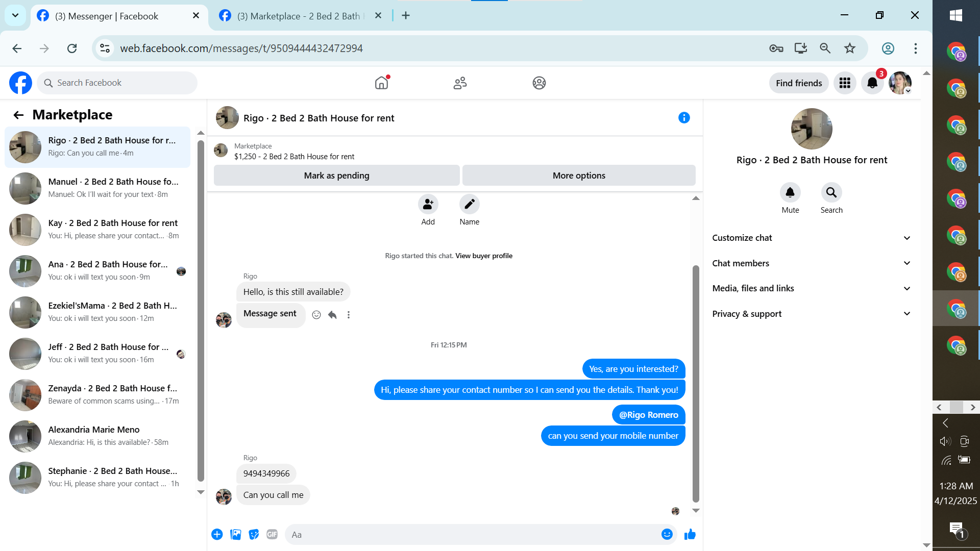Screen dimensions: 980x551
Task: Click Mark as pending button
Action: click(336, 176)
